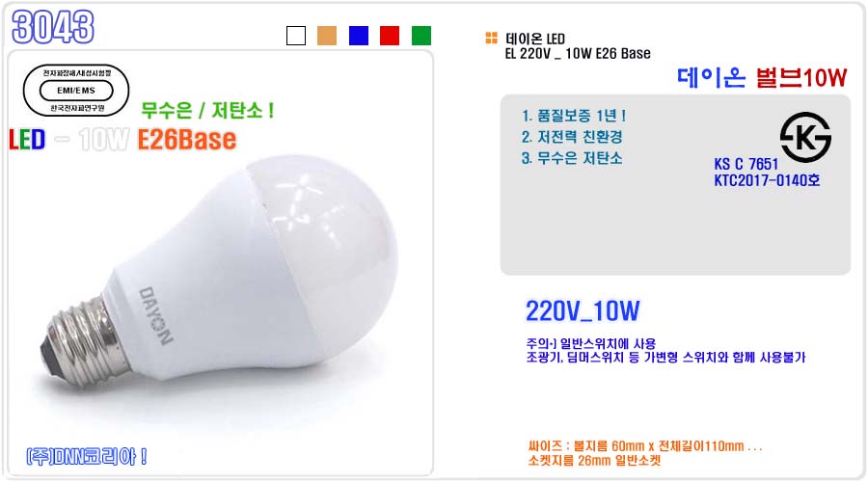Click the EMI/EMS certification badge

pyautogui.click(x=76, y=91)
